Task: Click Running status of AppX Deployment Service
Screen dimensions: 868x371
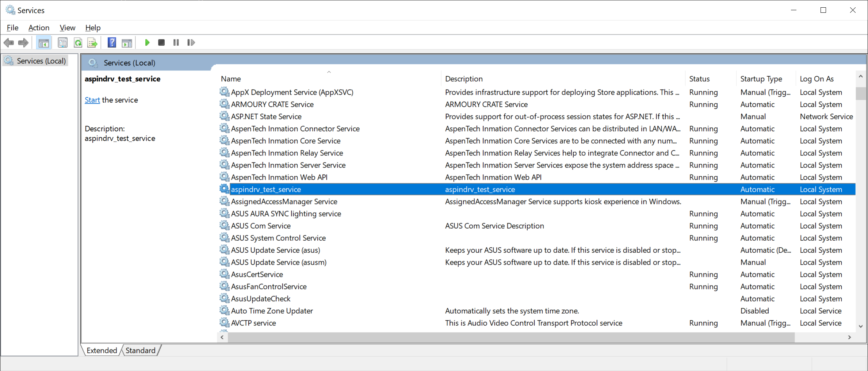Action: tap(703, 92)
